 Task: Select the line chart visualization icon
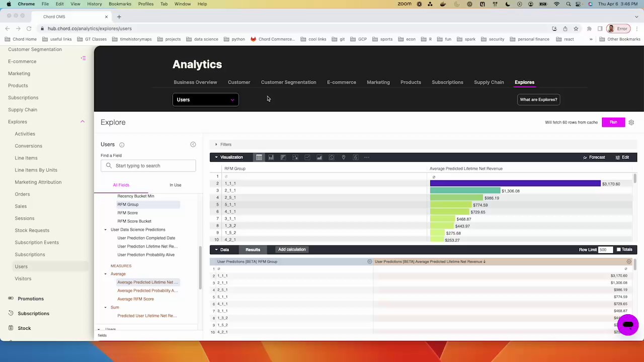pos(307,157)
